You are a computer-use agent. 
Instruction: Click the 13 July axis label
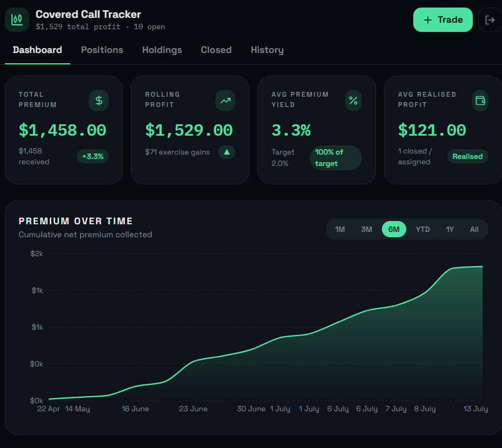(x=475, y=409)
